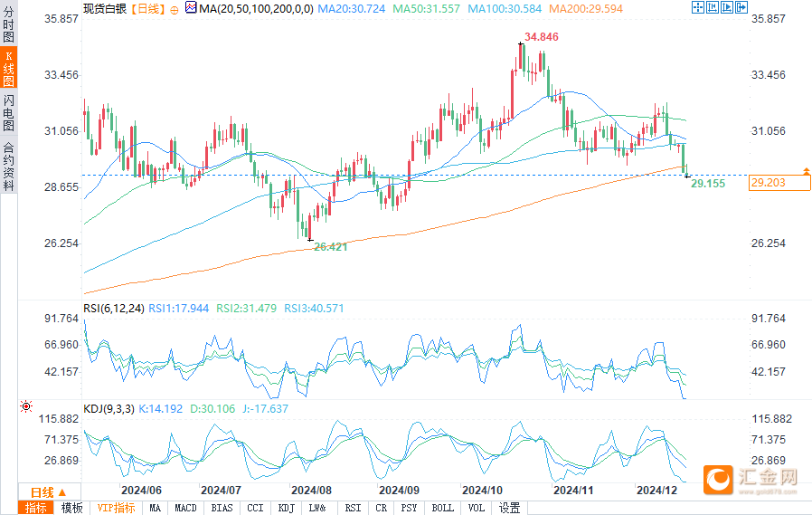Click the chart indicator icon before MA(20,50,100,200,0,0)
The image size is (812, 515).
191,8
